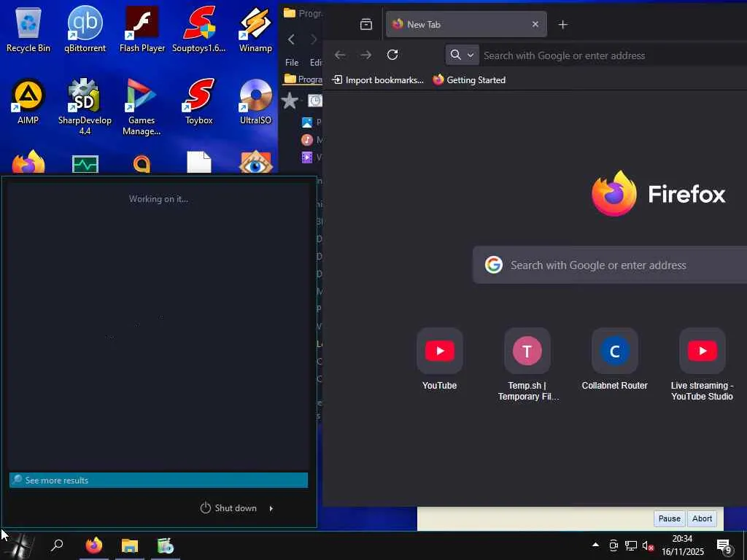Go back with Firefox back arrow
The width and height of the screenshot is (747, 560).
[340, 55]
